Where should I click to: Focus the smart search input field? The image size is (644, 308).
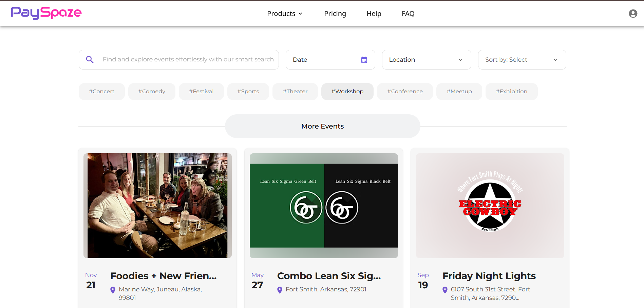[x=188, y=60]
